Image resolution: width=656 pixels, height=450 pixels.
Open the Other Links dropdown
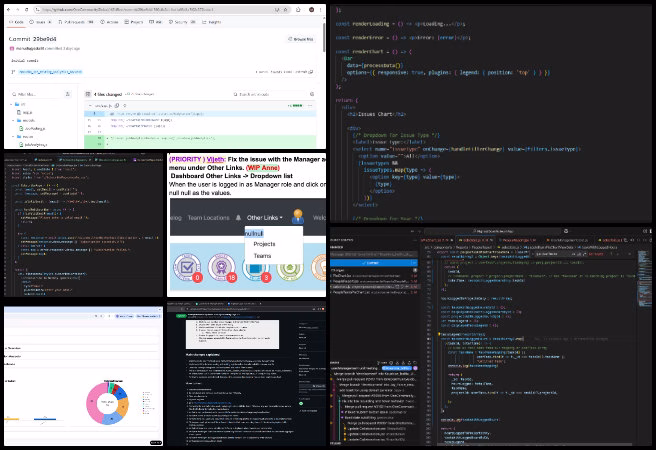(264, 217)
